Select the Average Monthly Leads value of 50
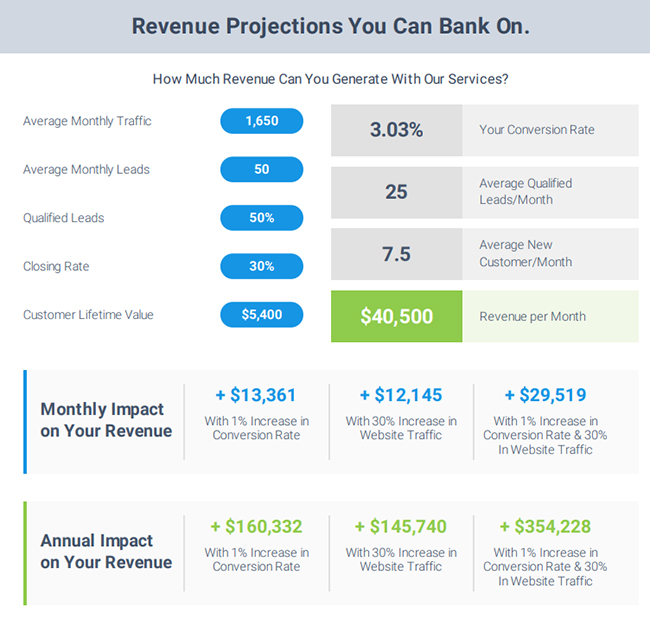Viewport: 650px width, 622px height. [262, 169]
